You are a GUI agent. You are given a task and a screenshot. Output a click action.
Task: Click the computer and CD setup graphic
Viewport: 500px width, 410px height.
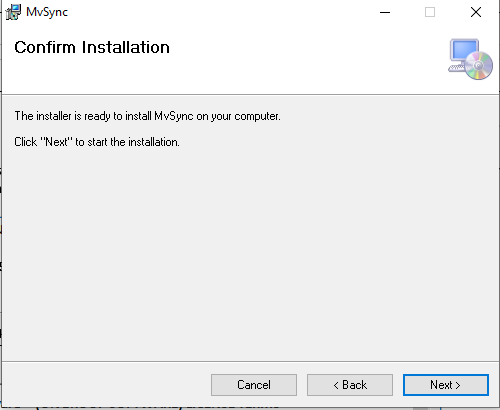click(x=470, y=59)
